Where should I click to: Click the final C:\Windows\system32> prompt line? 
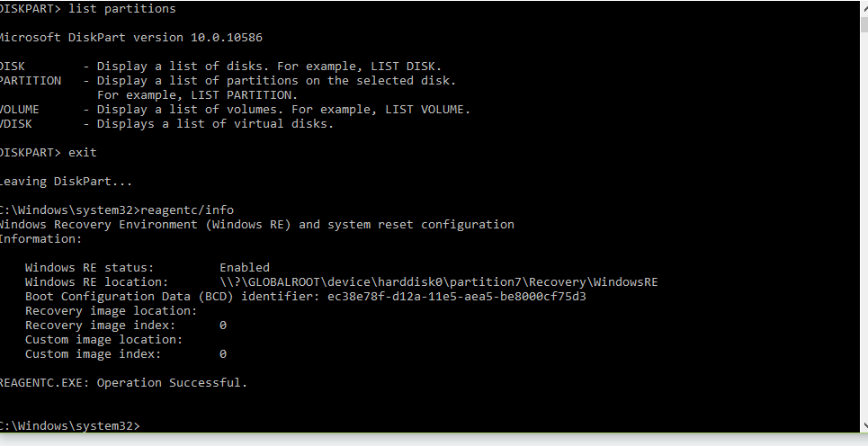[70, 425]
